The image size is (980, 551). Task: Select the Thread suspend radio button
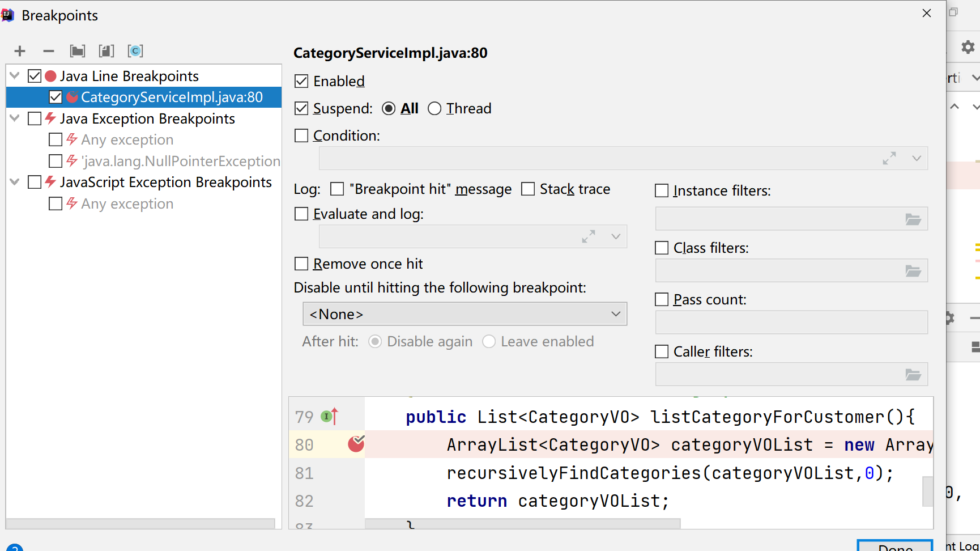tap(434, 108)
